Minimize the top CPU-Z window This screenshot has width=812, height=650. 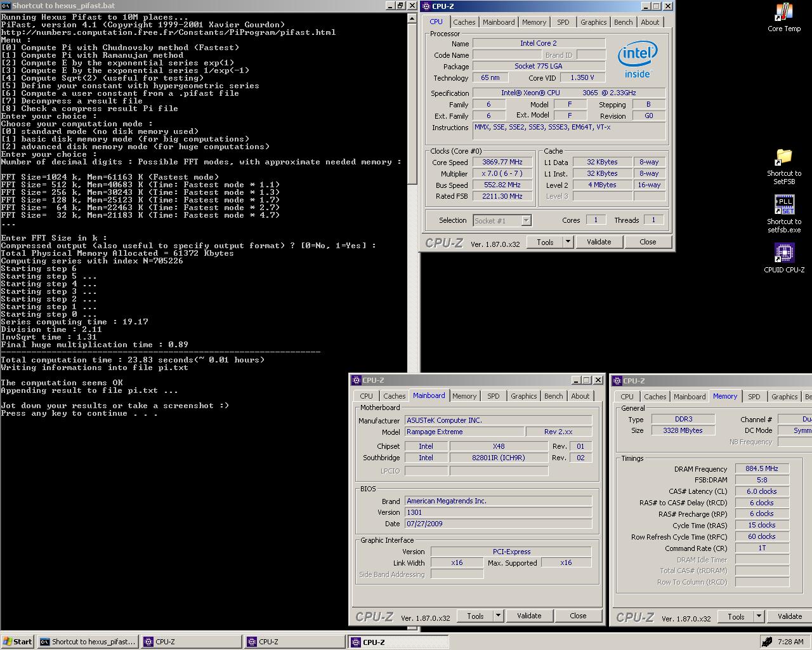(646, 6)
